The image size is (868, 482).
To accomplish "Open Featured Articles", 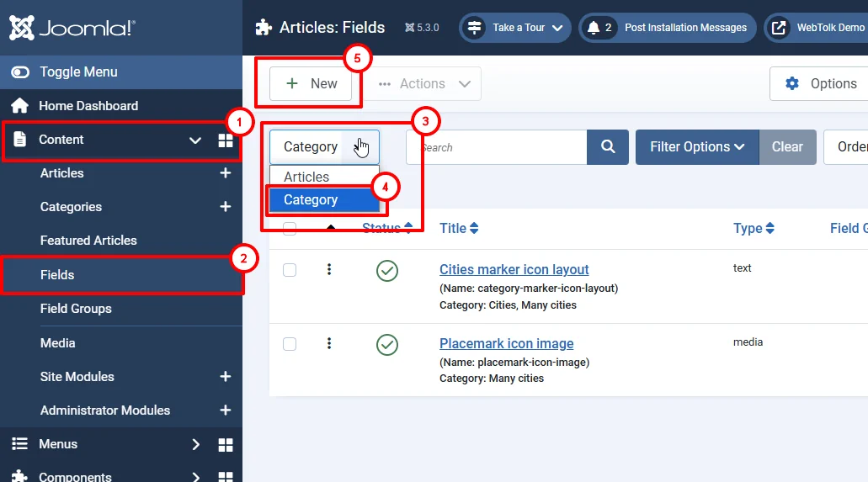I will pos(88,241).
